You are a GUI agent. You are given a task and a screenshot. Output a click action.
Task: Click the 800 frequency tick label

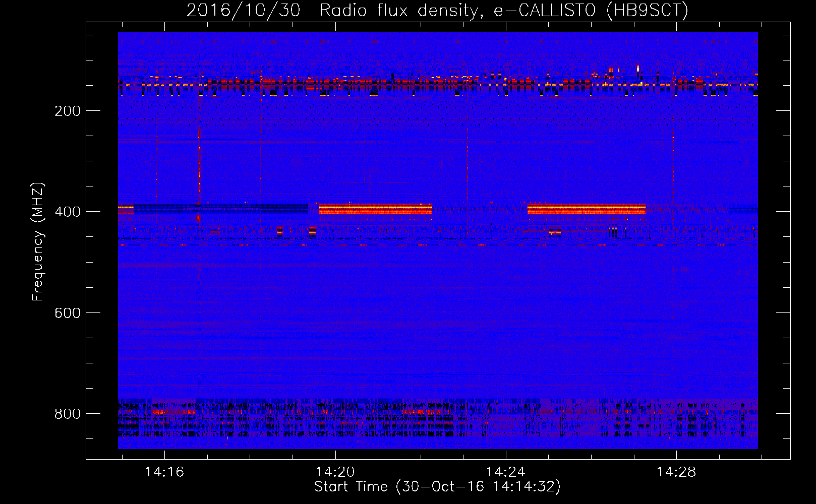click(x=68, y=414)
